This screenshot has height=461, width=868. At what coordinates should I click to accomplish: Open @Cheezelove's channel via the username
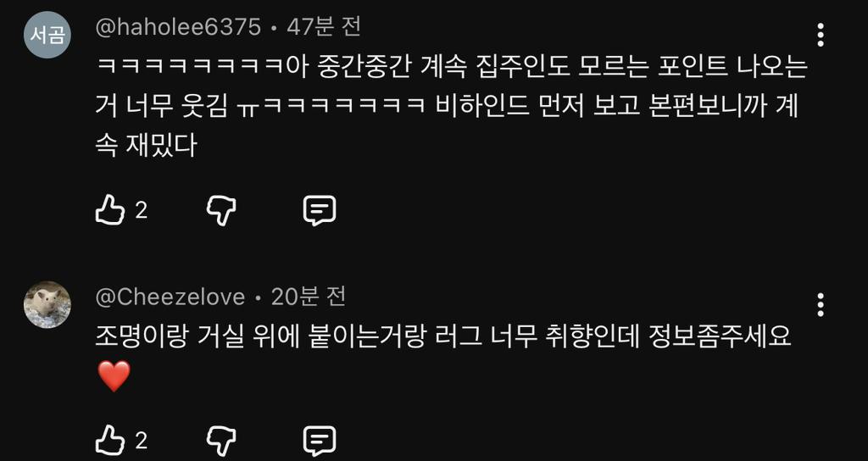click(x=170, y=297)
